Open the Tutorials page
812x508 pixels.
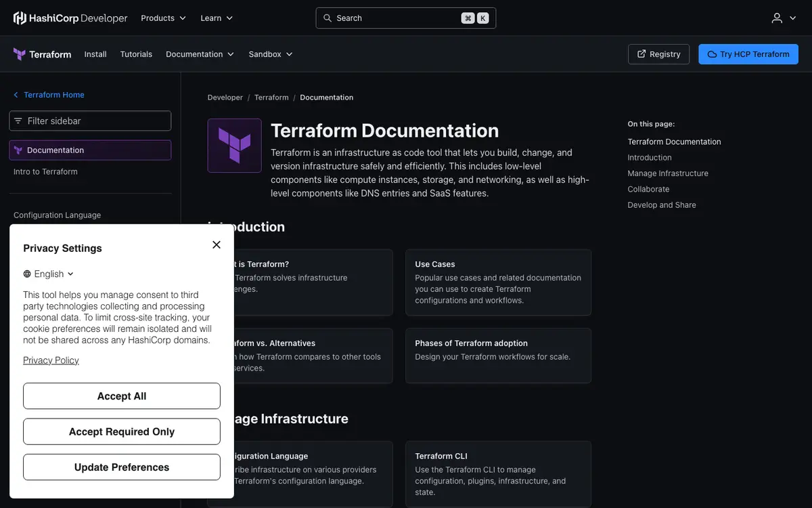point(136,54)
